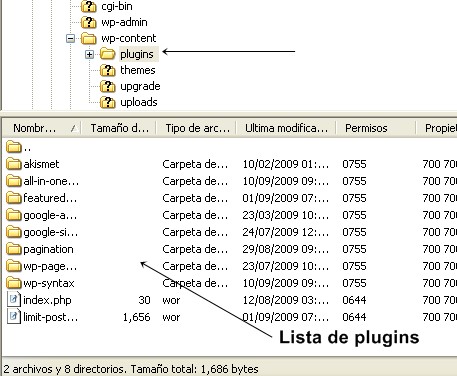Image resolution: width=457 pixels, height=376 pixels.
Task: Select the wp-syntax file name
Action: pos(49,283)
